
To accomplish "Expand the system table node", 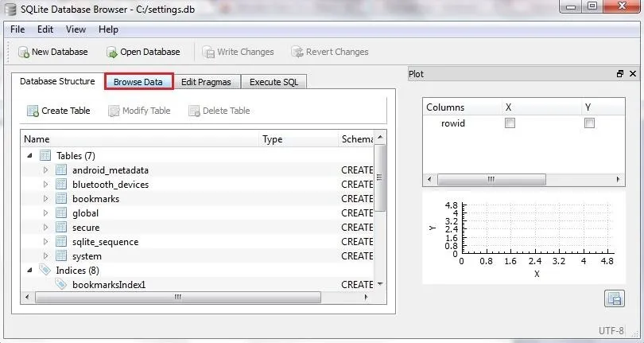I will pos(45,256).
